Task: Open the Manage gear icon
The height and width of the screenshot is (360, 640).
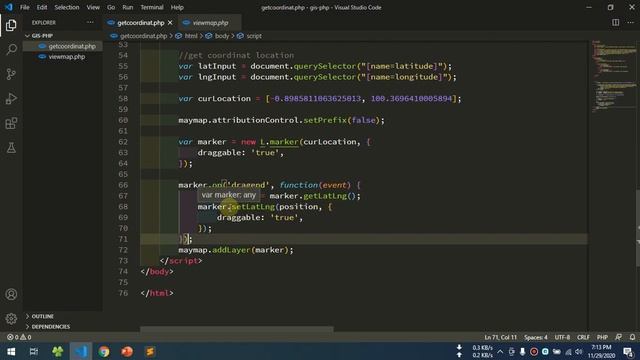Action: click(11, 319)
